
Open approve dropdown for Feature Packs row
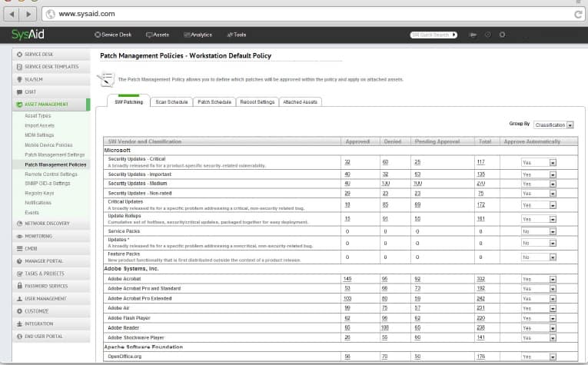click(x=539, y=257)
